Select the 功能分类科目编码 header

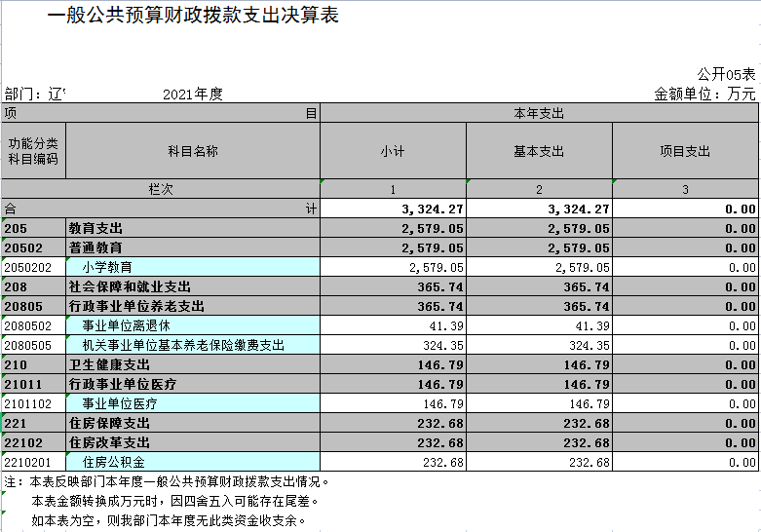click(33, 150)
